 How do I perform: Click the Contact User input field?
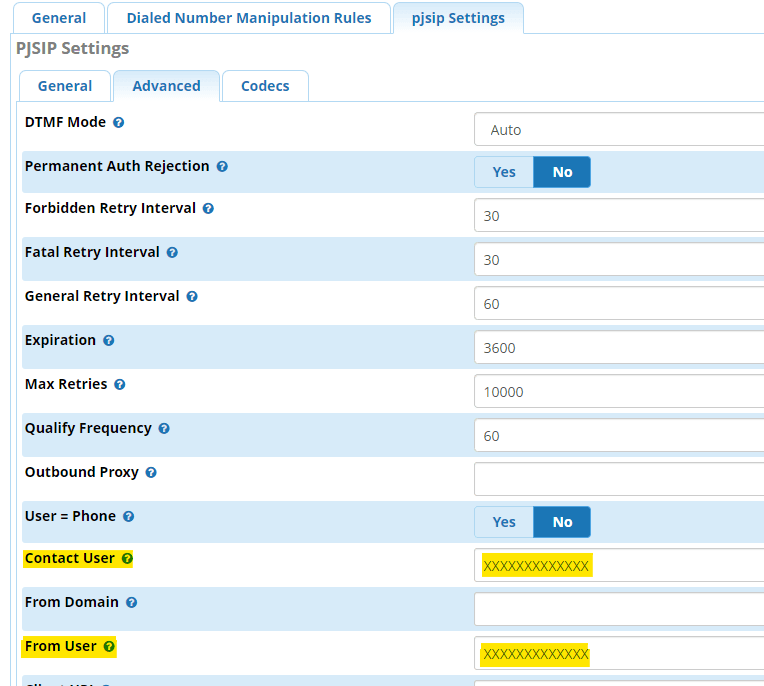pyautogui.click(x=619, y=565)
